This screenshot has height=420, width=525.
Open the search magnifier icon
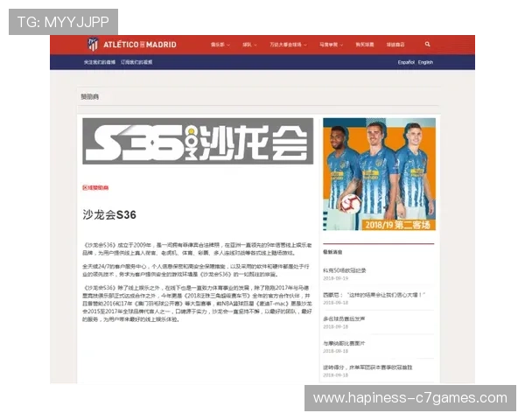click(x=427, y=44)
